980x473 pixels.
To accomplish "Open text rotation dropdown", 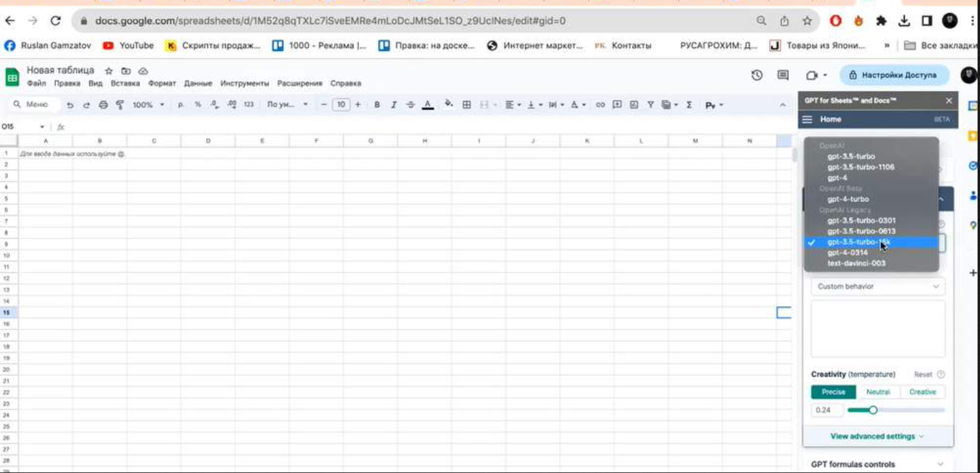I will coord(577,105).
